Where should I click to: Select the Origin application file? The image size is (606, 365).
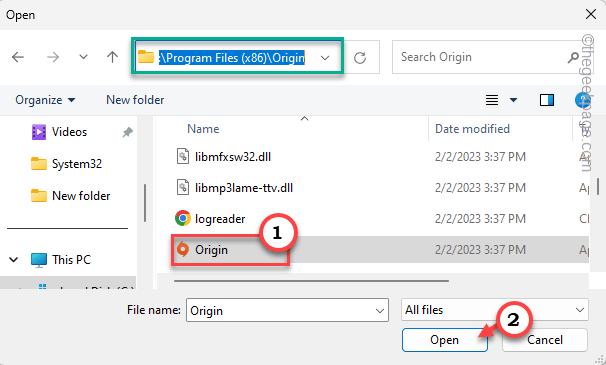pos(211,250)
